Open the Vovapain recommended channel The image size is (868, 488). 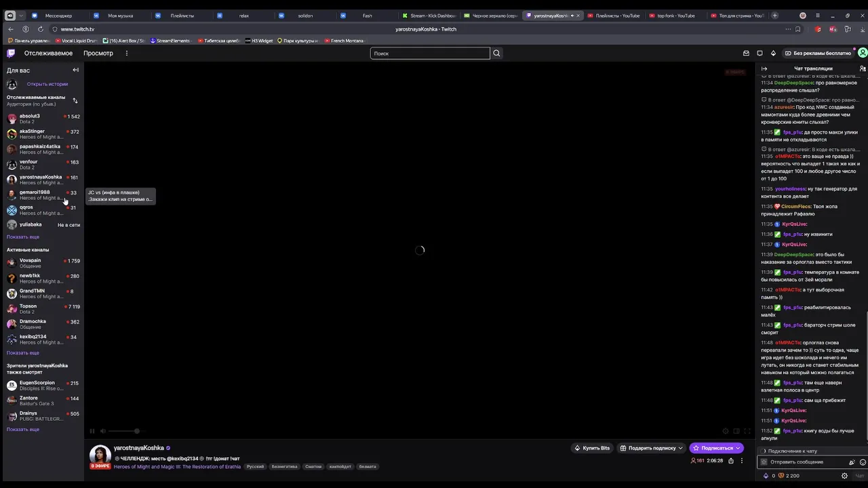tap(43, 263)
